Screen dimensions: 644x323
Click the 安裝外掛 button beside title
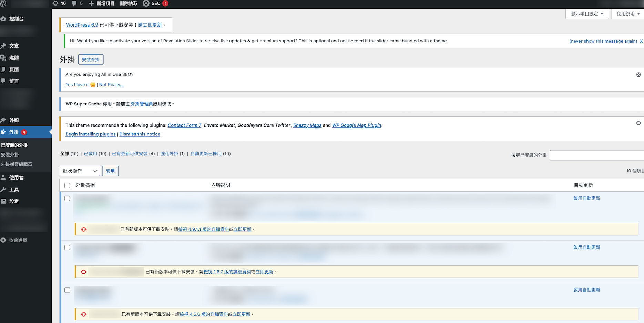(x=91, y=60)
